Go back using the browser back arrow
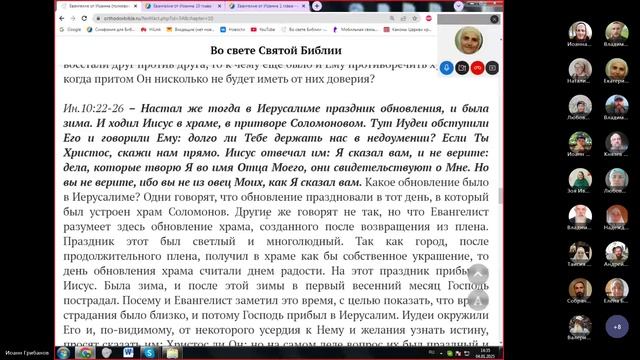The width and height of the screenshot is (640, 360). click(62, 18)
